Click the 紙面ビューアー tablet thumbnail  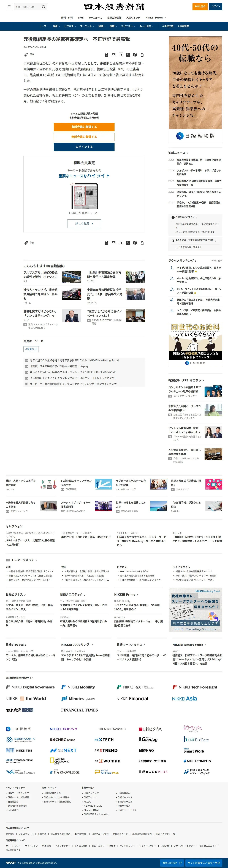[x=84, y=196]
